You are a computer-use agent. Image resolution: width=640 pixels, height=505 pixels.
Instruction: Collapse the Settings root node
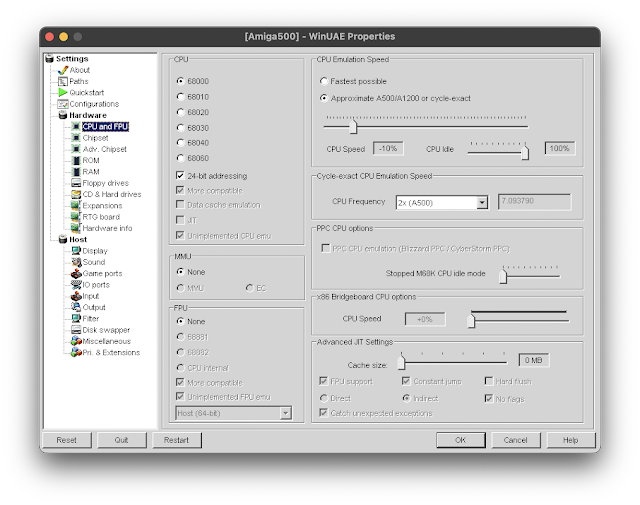(x=49, y=59)
